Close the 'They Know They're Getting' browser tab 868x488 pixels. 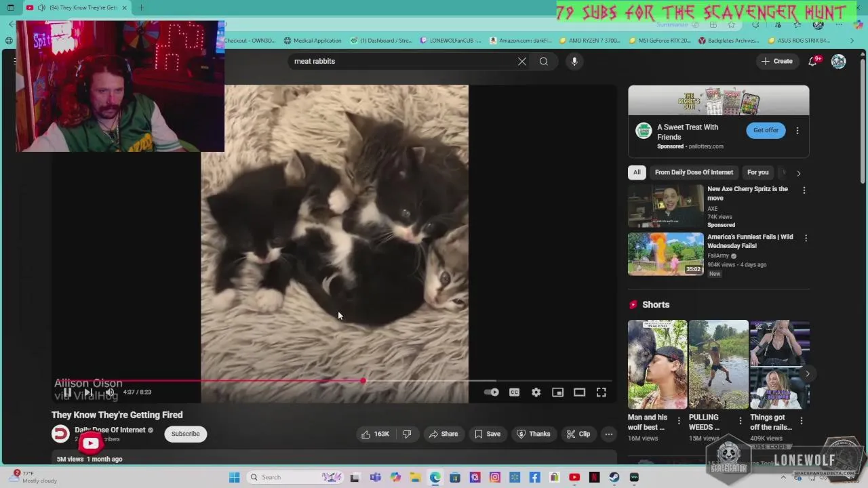(124, 7)
